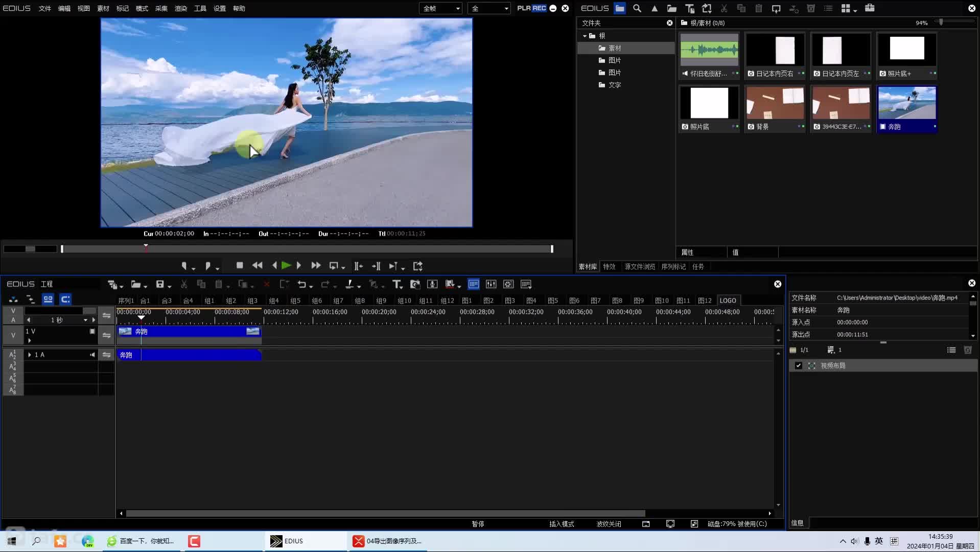Open the Voice Over microphone icon
980x552 pixels.
click(x=432, y=284)
